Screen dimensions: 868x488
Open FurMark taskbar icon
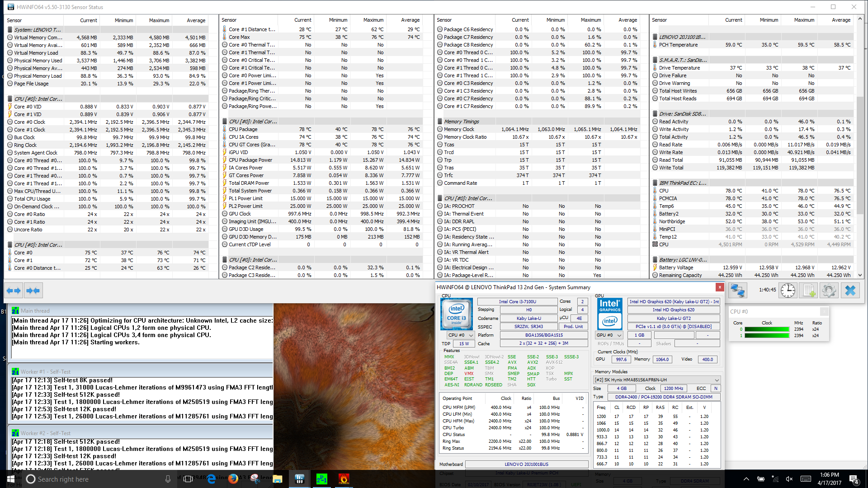pos(344,479)
